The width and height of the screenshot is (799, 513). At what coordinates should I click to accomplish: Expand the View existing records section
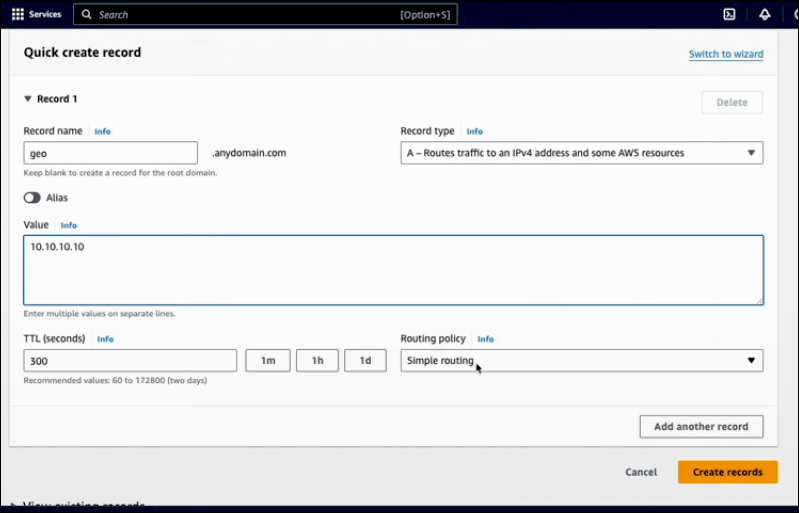[x=14, y=506]
